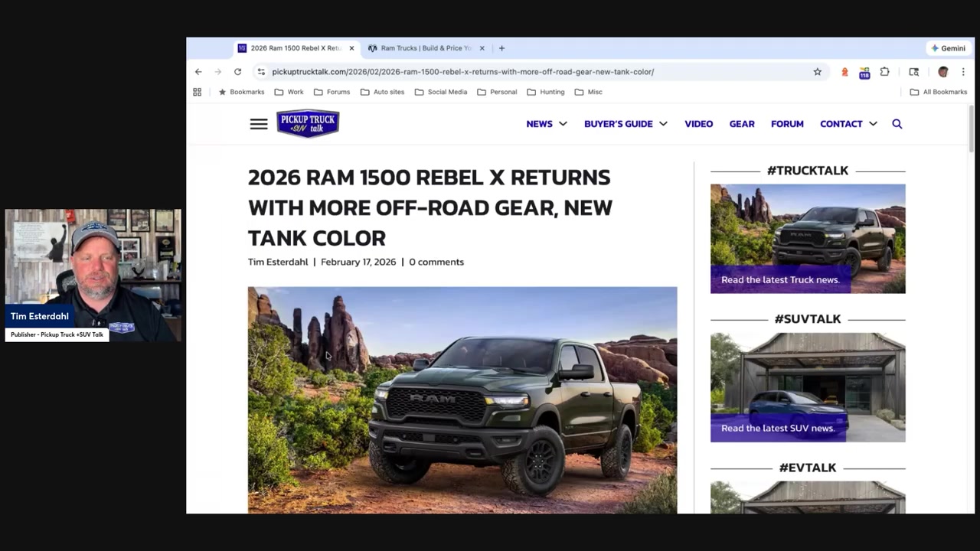The width and height of the screenshot is (980, 551).
Task: Go to the Video menu item
Action: click(698, 124)
